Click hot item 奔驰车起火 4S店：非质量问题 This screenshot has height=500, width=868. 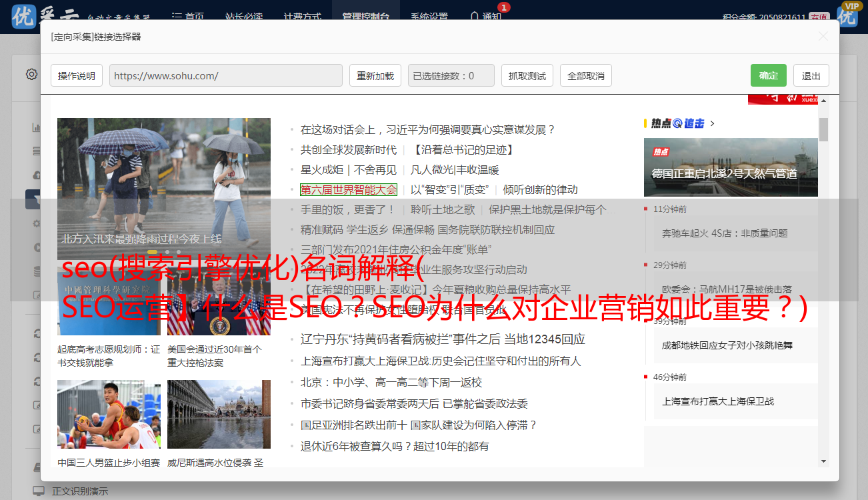tap(725, 233)
